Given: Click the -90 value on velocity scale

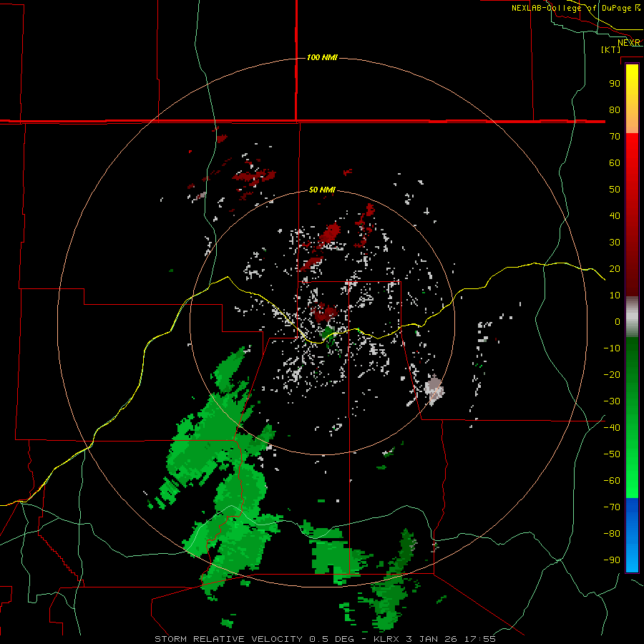Looking at the screenshot, I should click(612, 560).
